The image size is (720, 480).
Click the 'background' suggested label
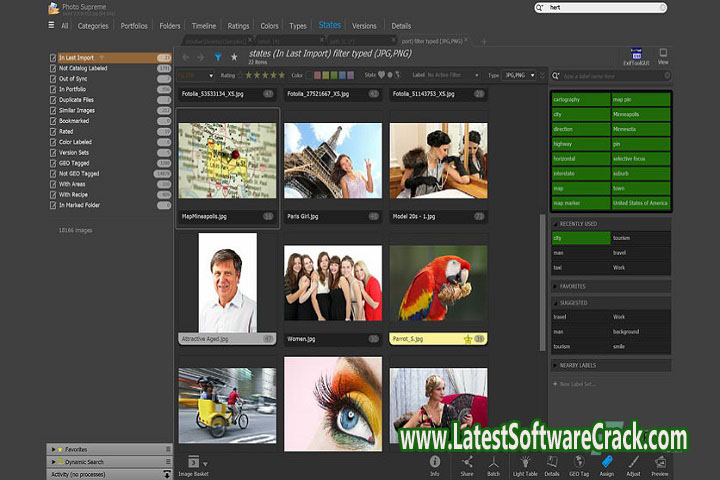pos(641,332)
